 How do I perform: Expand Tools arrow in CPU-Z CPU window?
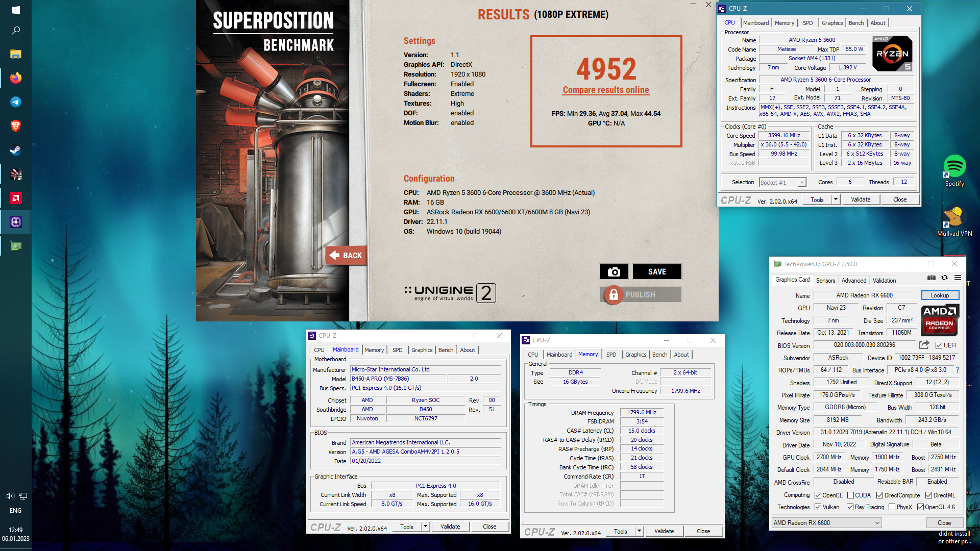coord(836,199)
